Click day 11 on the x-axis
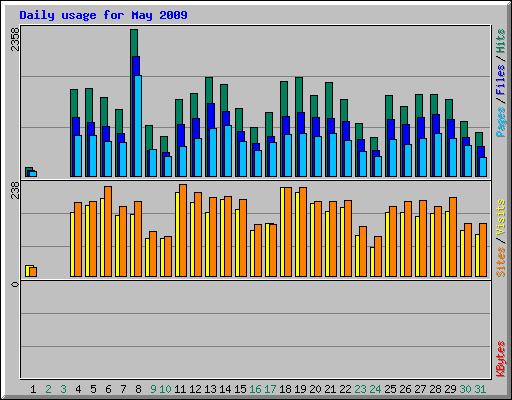This screenshot has width=512, height=400. 180,389
